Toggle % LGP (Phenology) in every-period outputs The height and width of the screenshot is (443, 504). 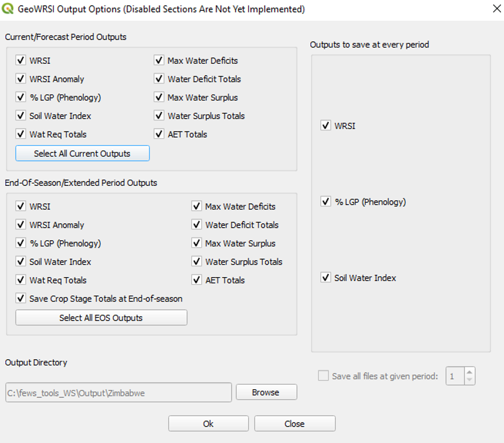point(325,201)
